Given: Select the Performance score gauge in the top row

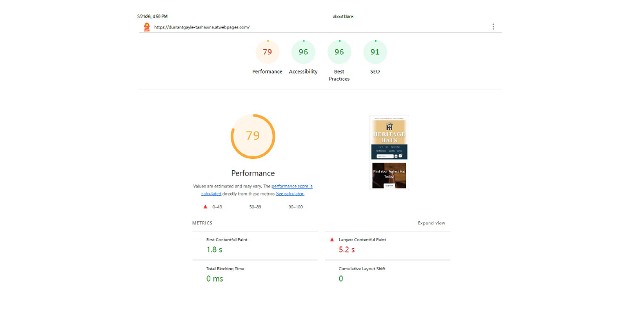Looking at the screenshot, I should coord(267,52).
